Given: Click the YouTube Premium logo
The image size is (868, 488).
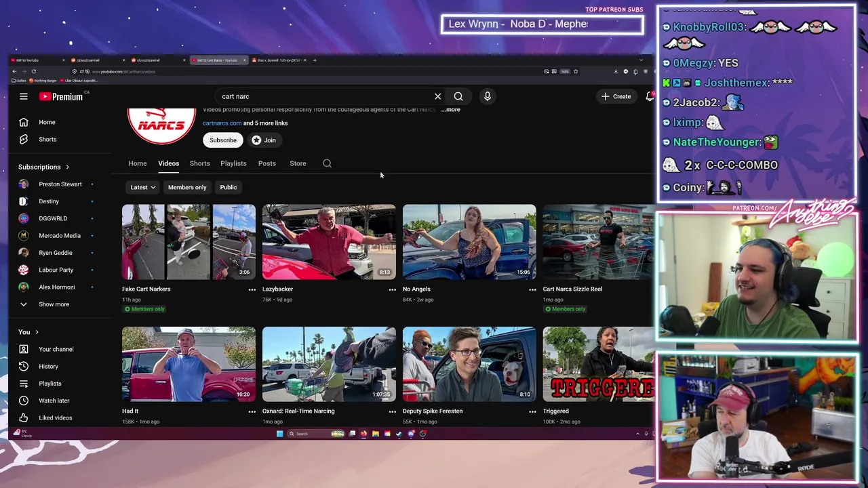Looking at the screenshot, I should point(61,96).
